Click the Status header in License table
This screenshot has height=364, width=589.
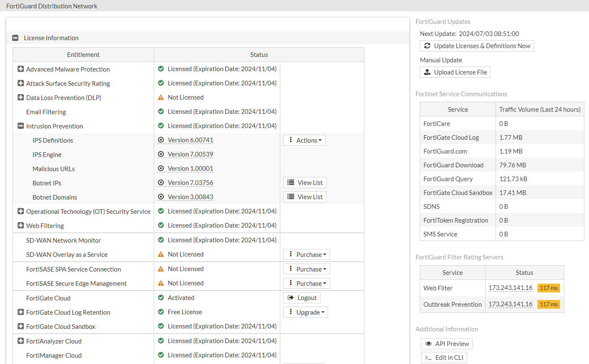click(259, 55)
